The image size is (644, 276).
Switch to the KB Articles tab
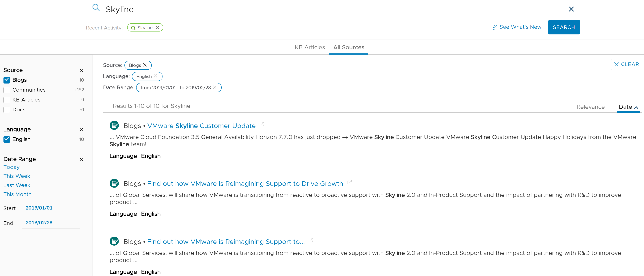(310, 47)
